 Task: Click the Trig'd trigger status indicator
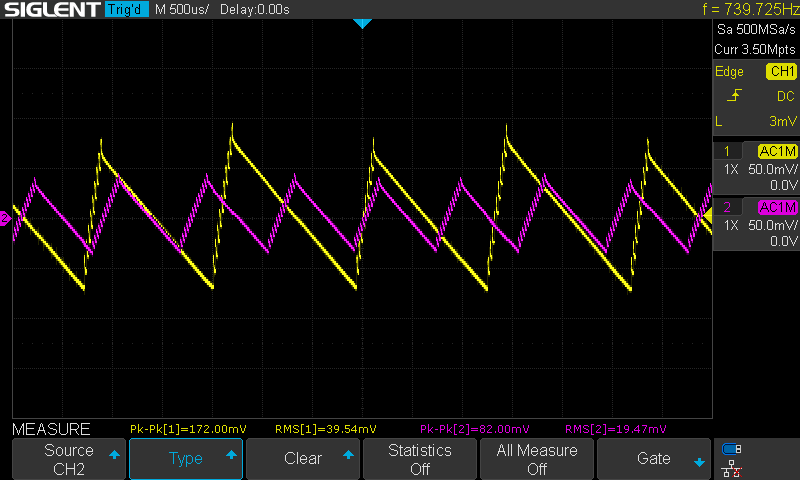coord(127,9)
